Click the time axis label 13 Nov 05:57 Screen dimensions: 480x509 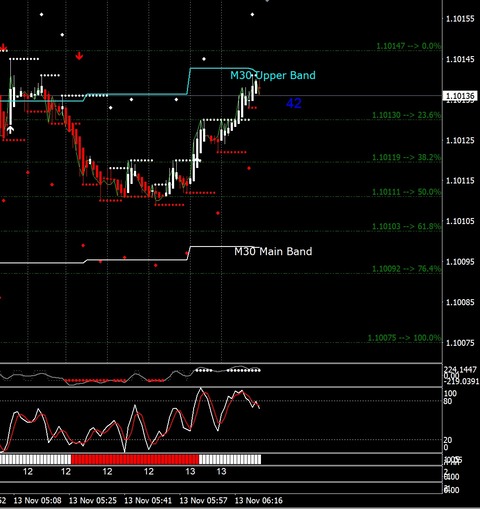coord(203,501)
